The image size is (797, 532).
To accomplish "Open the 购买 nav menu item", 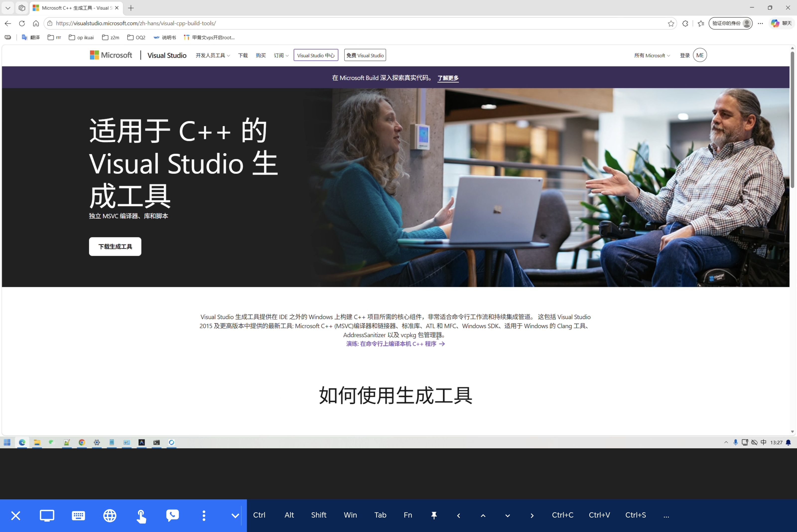I will tap(261, 55).
